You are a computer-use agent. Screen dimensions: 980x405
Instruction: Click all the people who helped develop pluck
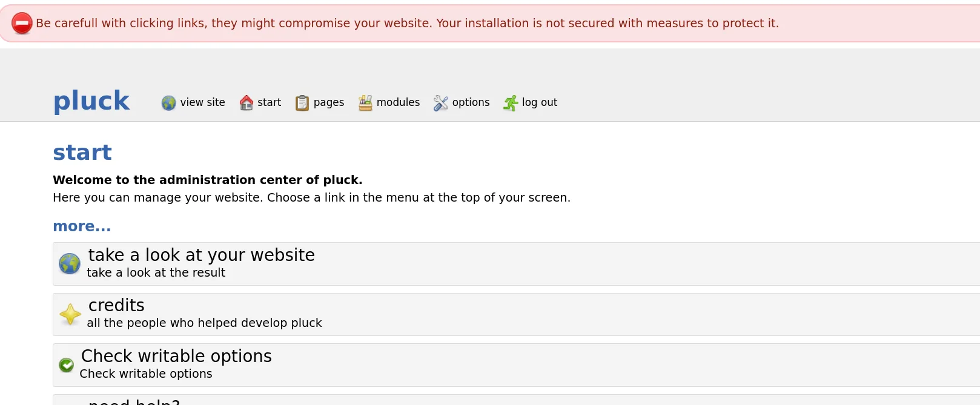click(x=205, y=323)
